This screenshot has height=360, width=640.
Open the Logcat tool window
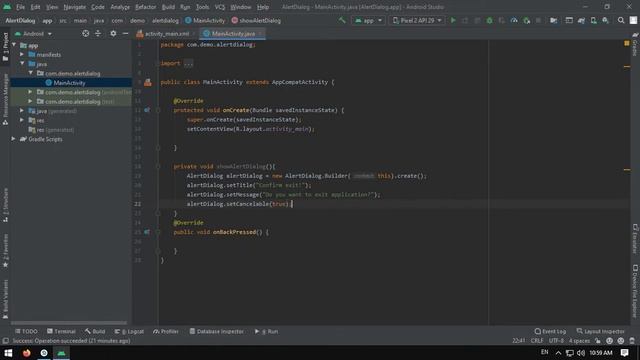[x=129, y=331]
